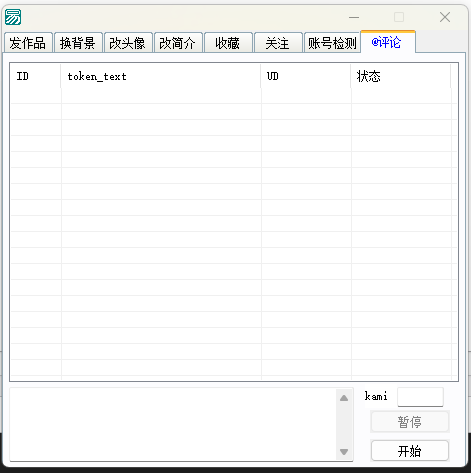Image resolution: width=471 pixels, height=473 pixels.
Task: Go to the 改简介 tab
Action: pyautogui.click(x=178, y=43)
